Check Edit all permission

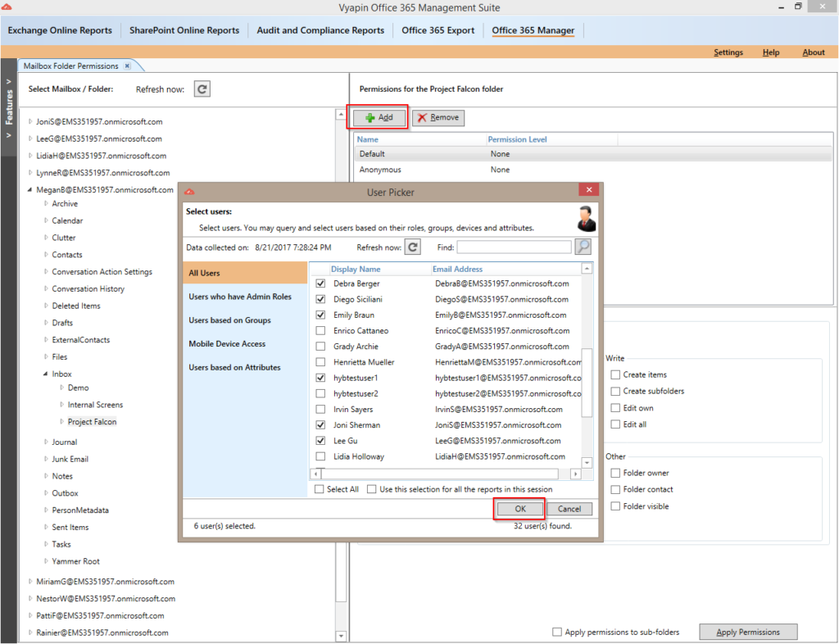tap(615, 424)
